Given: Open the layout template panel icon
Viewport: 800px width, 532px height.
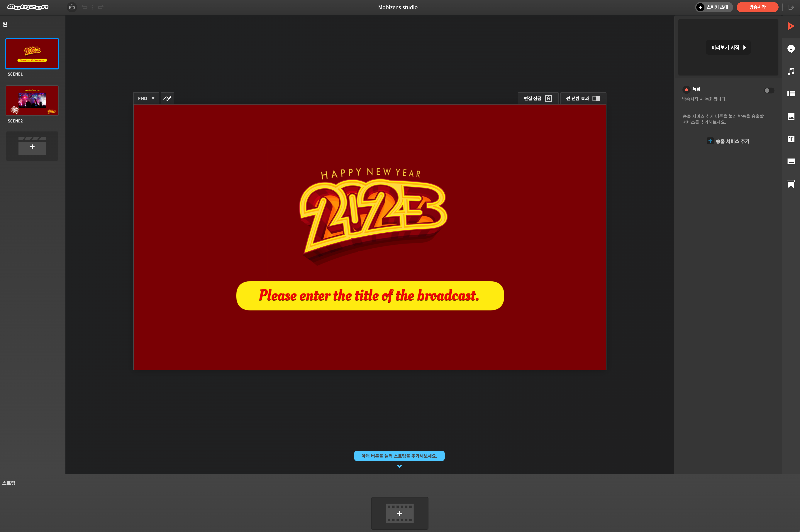Looking at the screenshot, I should point(791,94).
